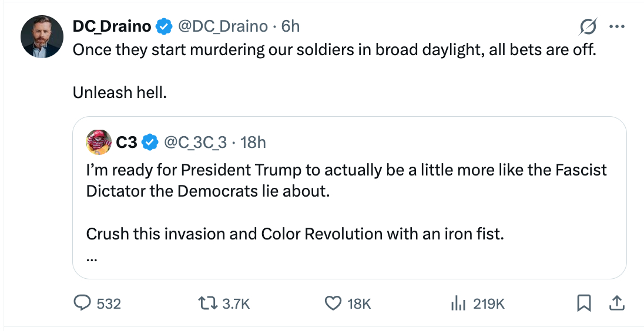Open the views analytics bar icon
The height and width of the screenshot is (331, 644).
pyautogui.click(x=458, y=303)
